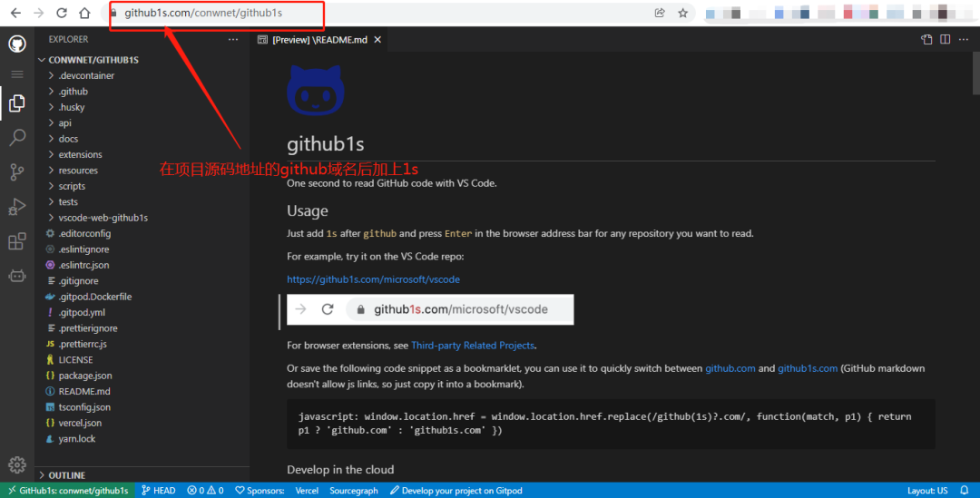Open the .prettierignore file
This screenshot has height=498, width=980.
(143, 328)
